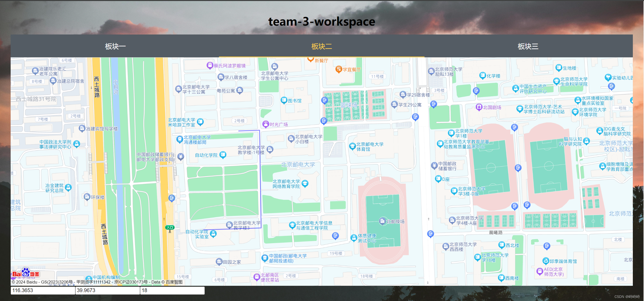Click the 学1楼 marker icon

[x=451, y=133]
